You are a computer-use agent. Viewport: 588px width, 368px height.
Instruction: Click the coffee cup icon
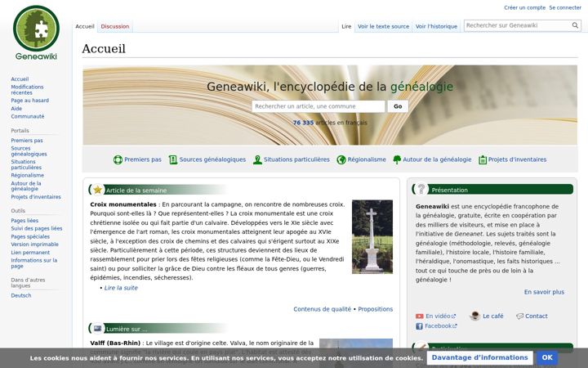474,316
